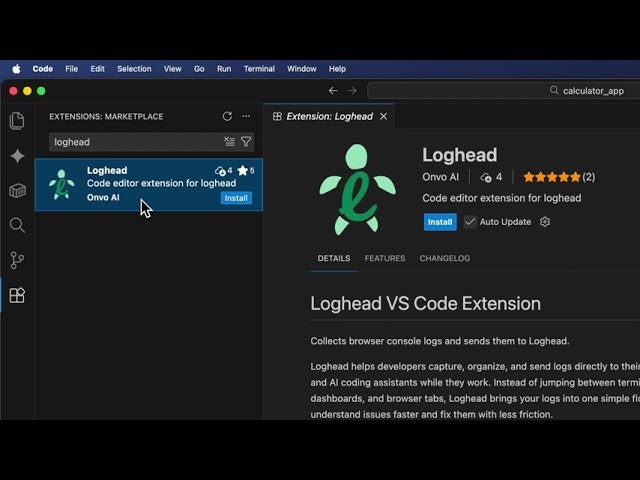Open the extension settings gear icon
640x480 pixels.
click(x=545, y=222)
